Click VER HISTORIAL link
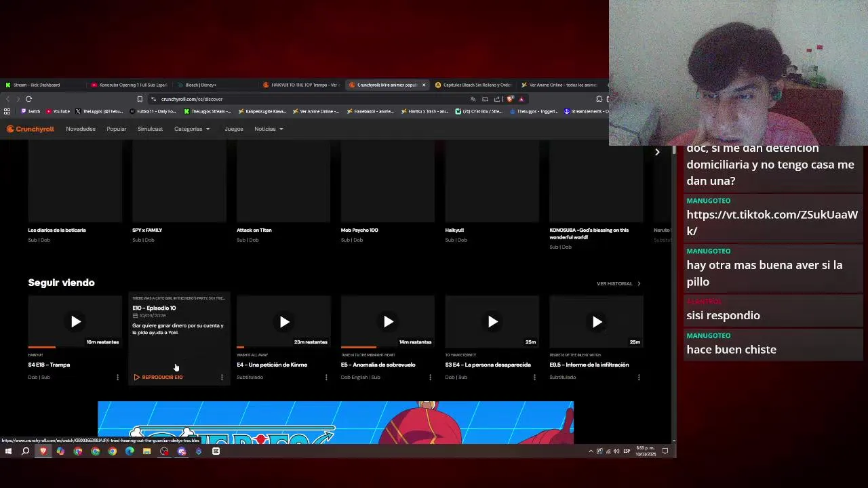This screenshot has height=488, width=868. click(x=618, y=283)
